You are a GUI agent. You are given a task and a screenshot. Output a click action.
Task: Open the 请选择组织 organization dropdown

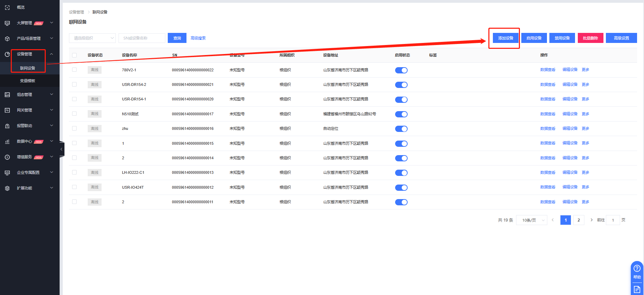pos(92,38)
